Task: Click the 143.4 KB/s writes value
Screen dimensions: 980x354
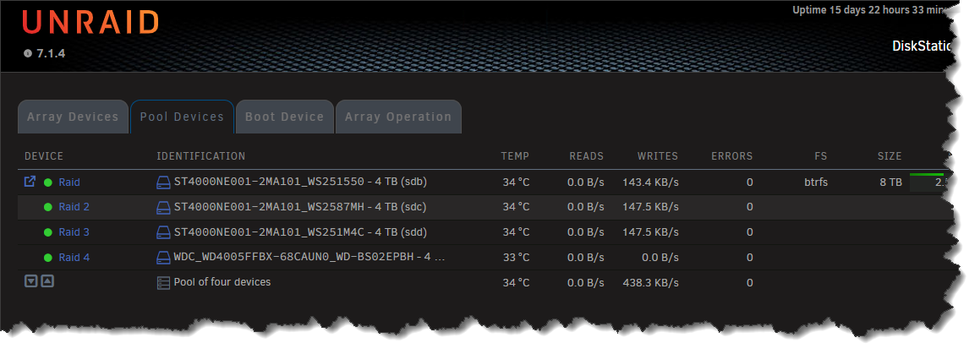Action: tap(650, 182)
